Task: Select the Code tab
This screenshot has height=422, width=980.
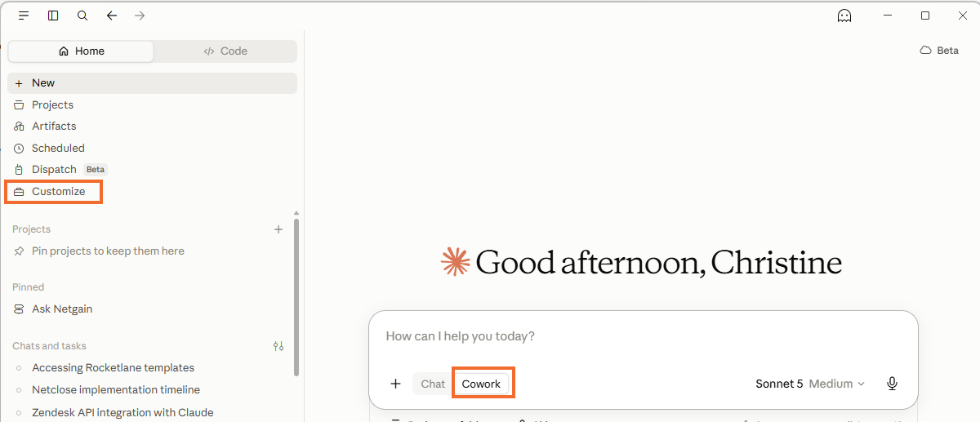Action: [225, 51]
